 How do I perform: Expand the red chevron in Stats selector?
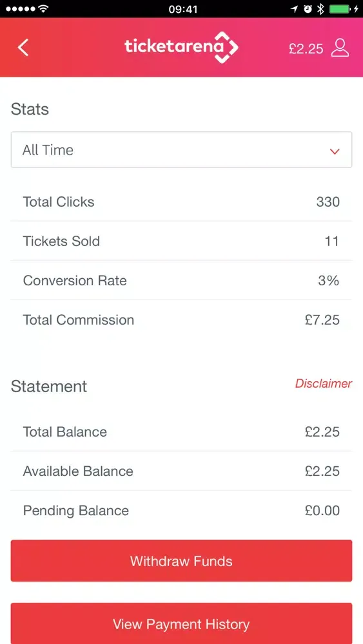point(335,151)
